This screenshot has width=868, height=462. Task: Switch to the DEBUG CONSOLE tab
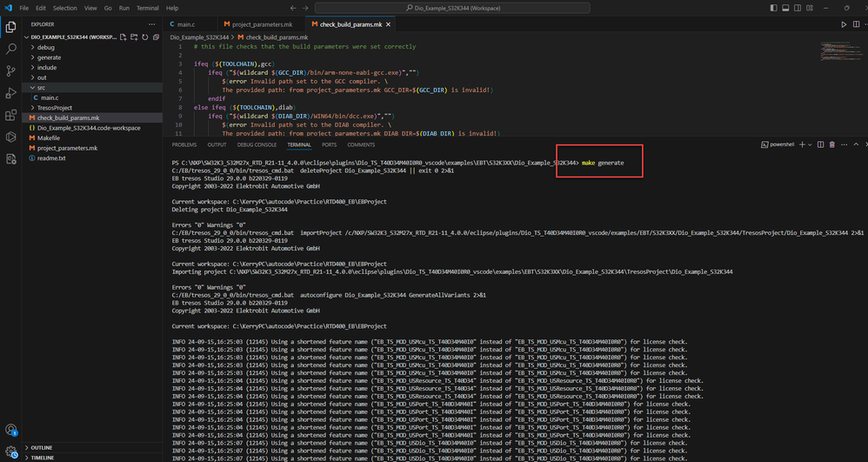click(257, 144)
